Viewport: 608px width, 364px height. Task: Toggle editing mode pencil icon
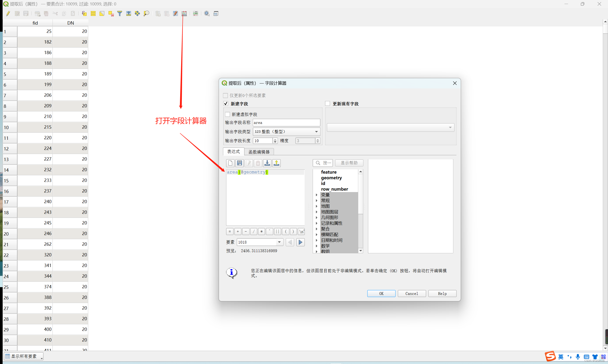click(x=8, y=14)
